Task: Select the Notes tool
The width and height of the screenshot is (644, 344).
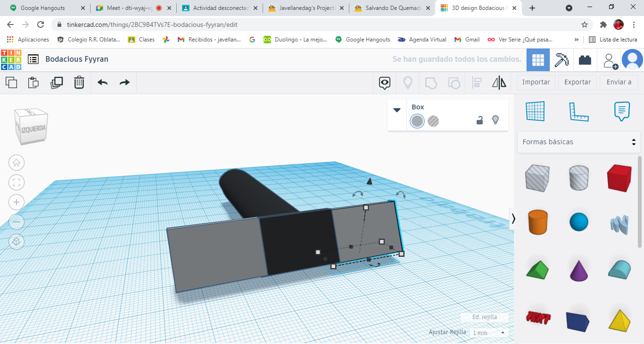Action: point(622,111)
